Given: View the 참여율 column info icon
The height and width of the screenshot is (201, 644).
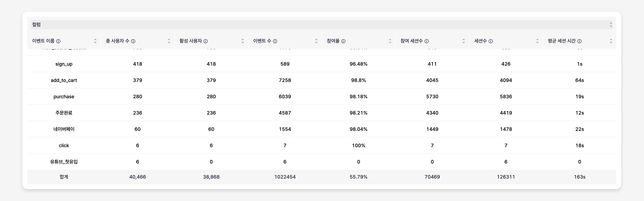Looking at the screenshot, I should coord(344,41).
